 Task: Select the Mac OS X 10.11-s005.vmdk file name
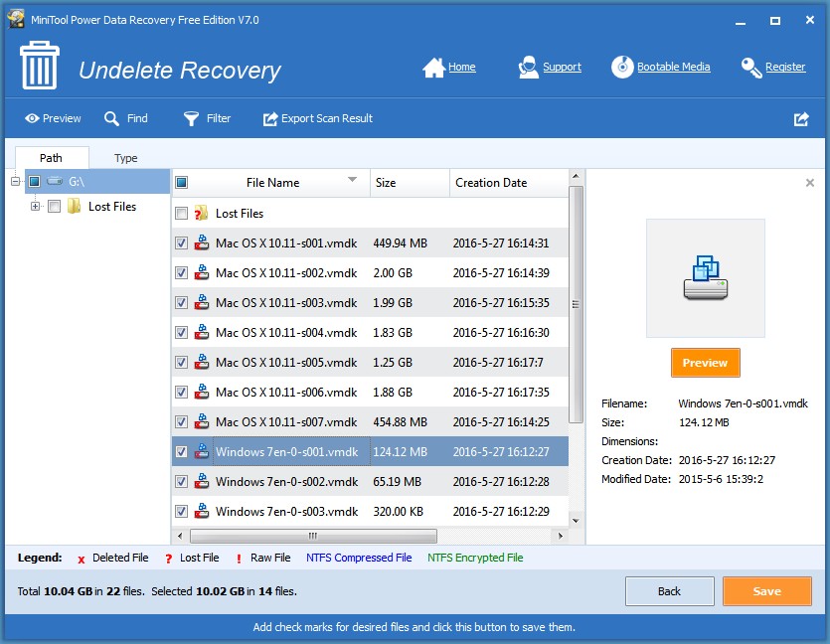coord(286,363)
